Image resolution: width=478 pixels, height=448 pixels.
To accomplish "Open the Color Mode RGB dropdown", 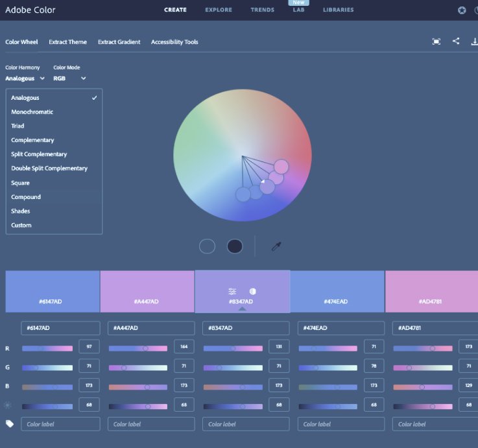I will pos(69,78).
